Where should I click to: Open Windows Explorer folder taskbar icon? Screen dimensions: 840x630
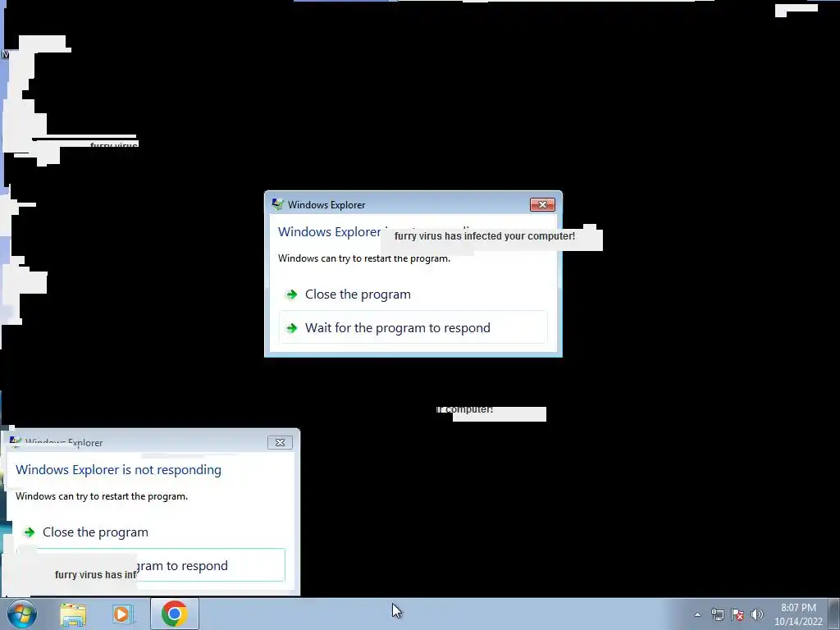coord(73,614)
